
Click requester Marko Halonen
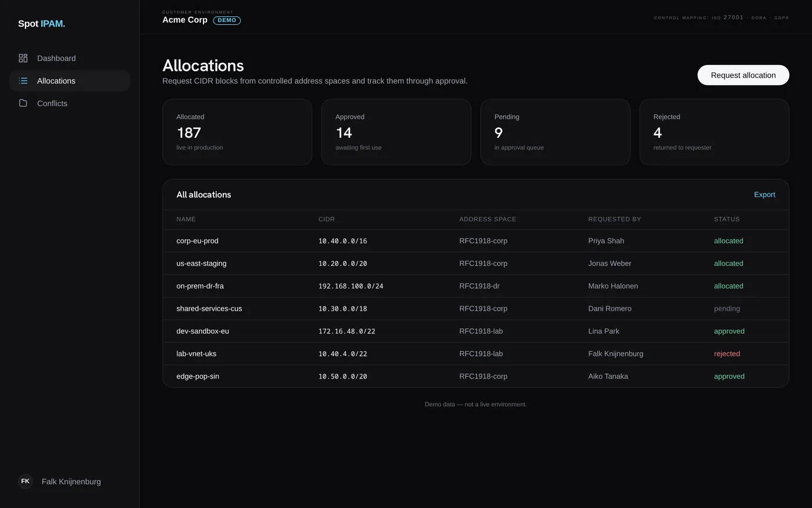[x=613, y=286]
